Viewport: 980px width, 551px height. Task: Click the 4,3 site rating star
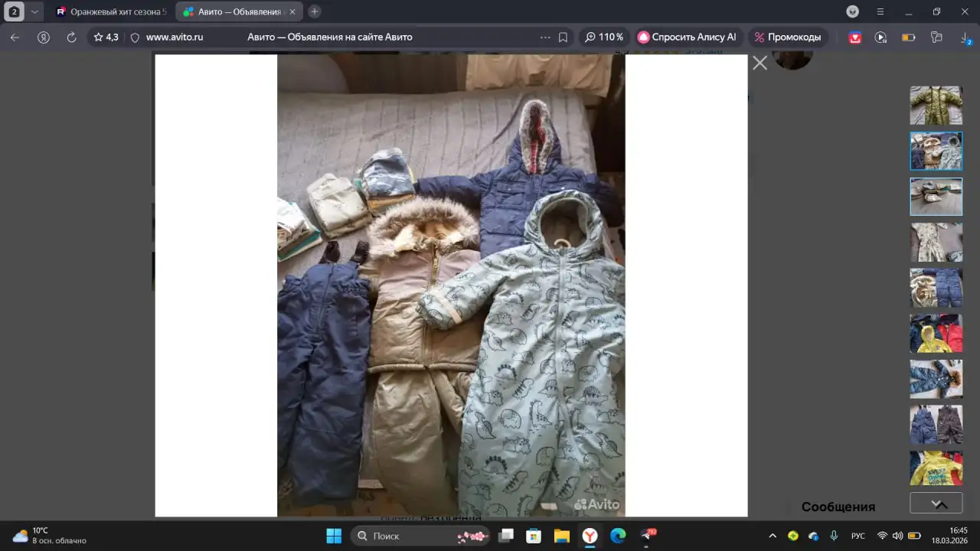pos(106,37)
